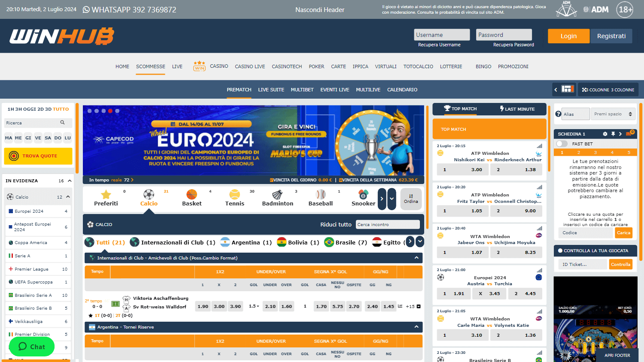The image size is (644, 362).
Task: Click the WinHub logo
Action: tap(62, 36)
